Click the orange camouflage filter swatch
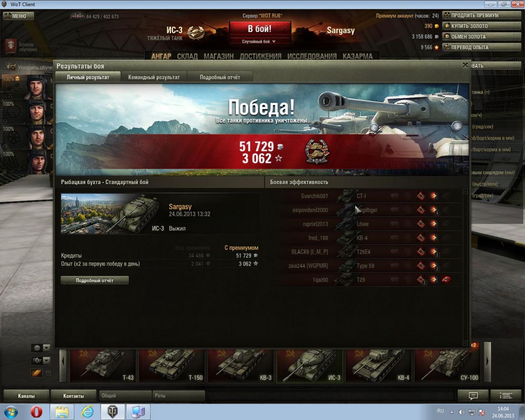This screenshot has height=420, width=525. pos(36,373)
